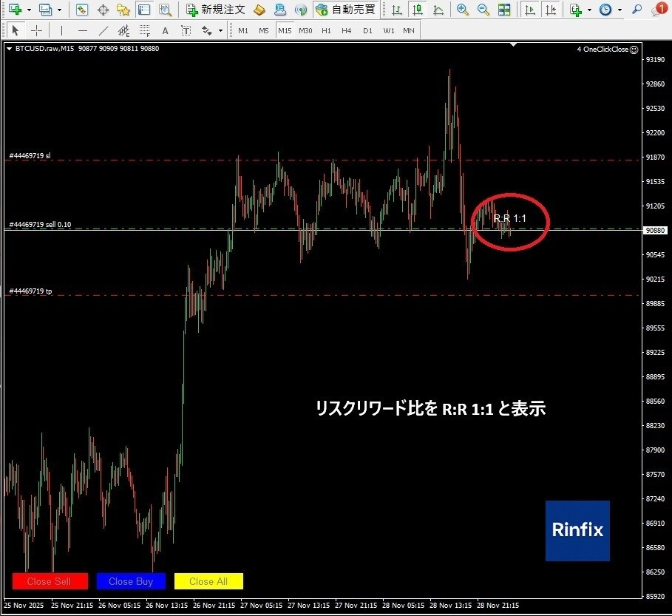Expand the Arrows objects dropdown

pyautogui.click(x=220, y=31)
